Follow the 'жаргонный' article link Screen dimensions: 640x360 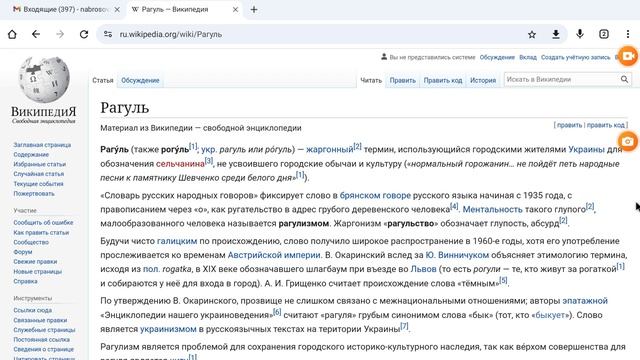click(x=329, y=149)
